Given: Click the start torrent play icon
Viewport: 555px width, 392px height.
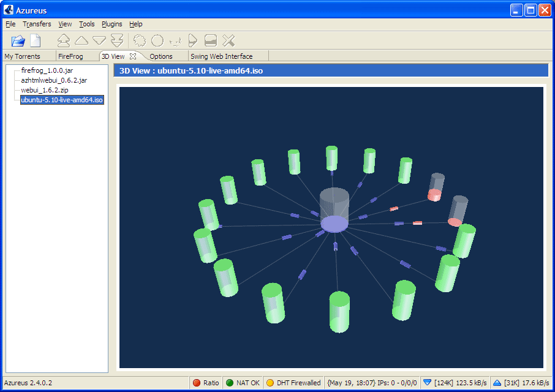Looking at the screenshot, I should (x=192, y=40).
